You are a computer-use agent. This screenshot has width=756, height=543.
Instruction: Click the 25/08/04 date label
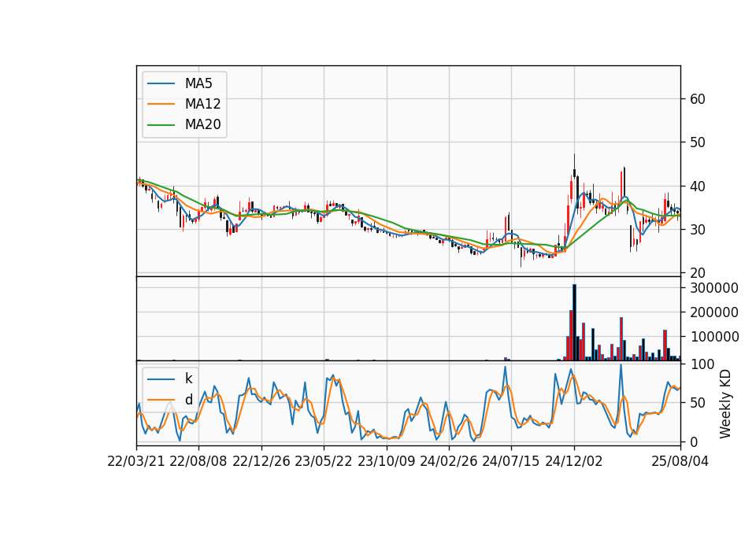pyautogui.click(x=680, y=461)
